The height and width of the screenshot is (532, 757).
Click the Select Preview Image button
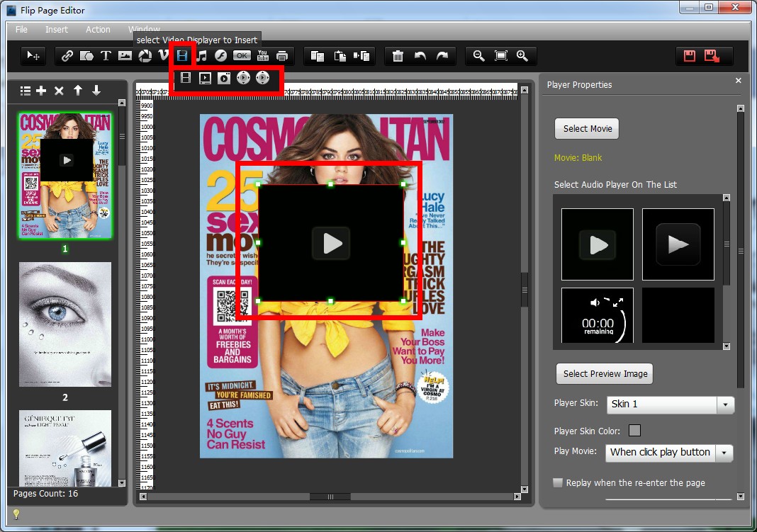pos(605,374)
